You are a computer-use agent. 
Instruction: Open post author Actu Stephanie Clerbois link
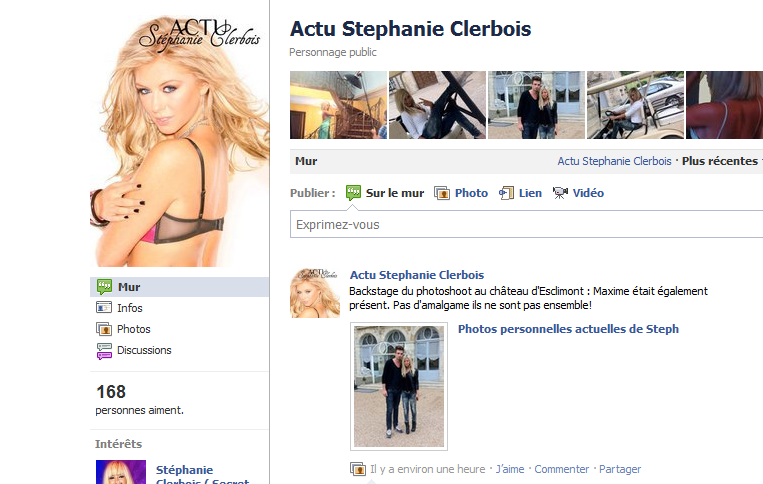pos(417,275)
